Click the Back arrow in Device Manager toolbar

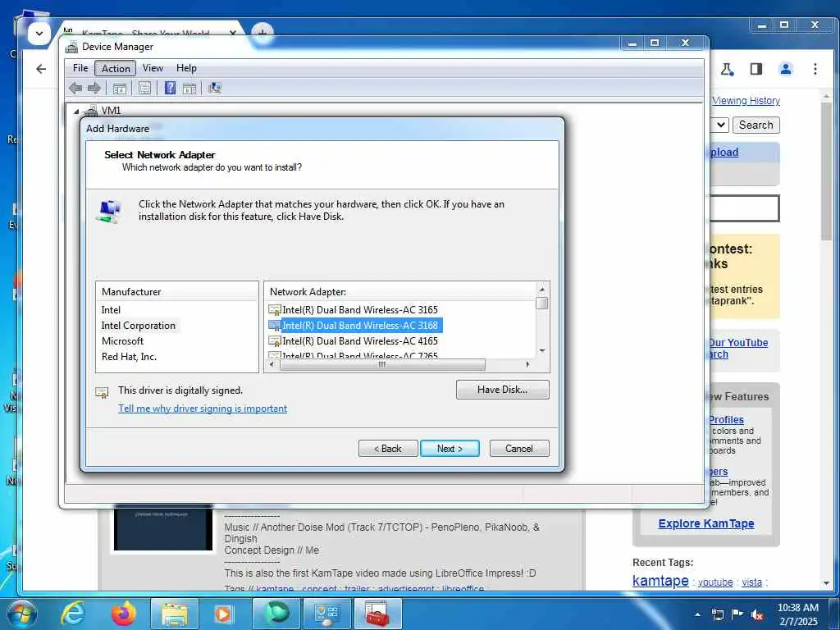coord(75,88)
